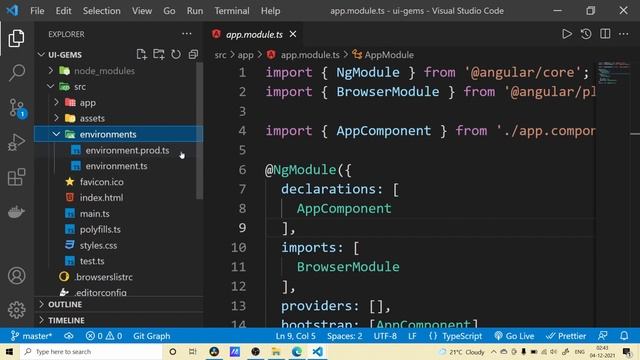Change indentation Spaces: 2
Image resolution: width=640 pixels, height=360 pixels.
pyautogui.click(x=344, y=336)
